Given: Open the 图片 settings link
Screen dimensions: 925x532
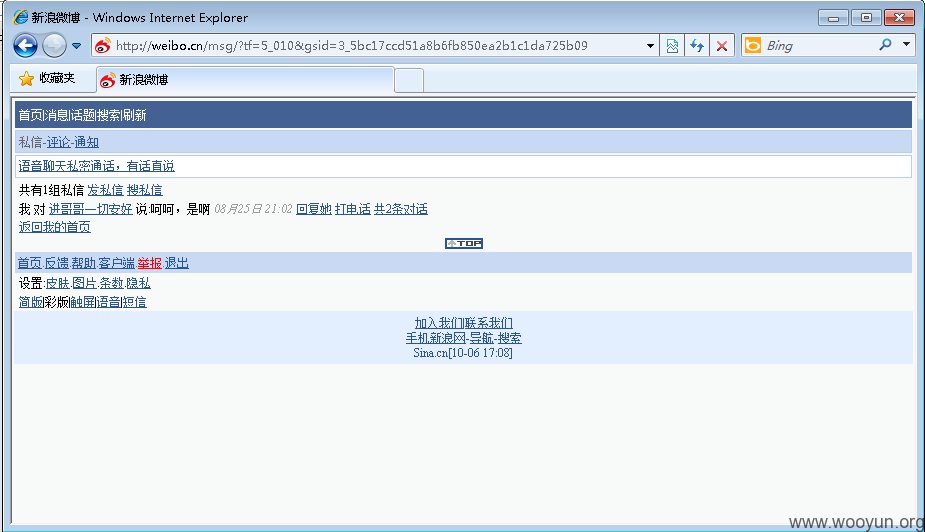Looking at the screenshot, I should [84, 283].
